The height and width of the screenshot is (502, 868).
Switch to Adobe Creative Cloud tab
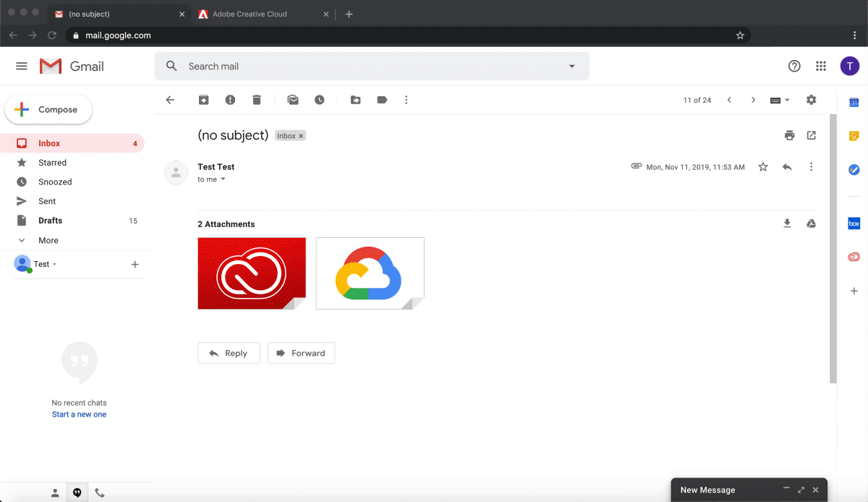coord(250,14)
